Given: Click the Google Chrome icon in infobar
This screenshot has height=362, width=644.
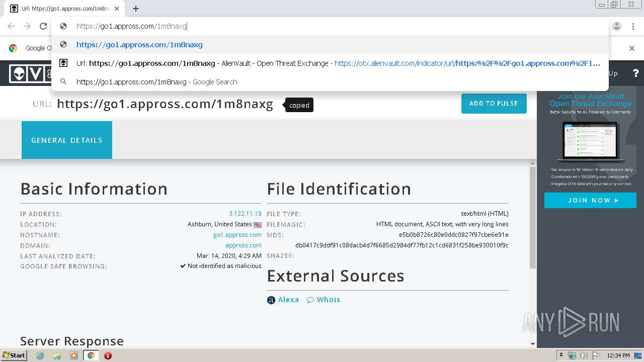Looking at the screenshot, I should [x=13, y=48].
